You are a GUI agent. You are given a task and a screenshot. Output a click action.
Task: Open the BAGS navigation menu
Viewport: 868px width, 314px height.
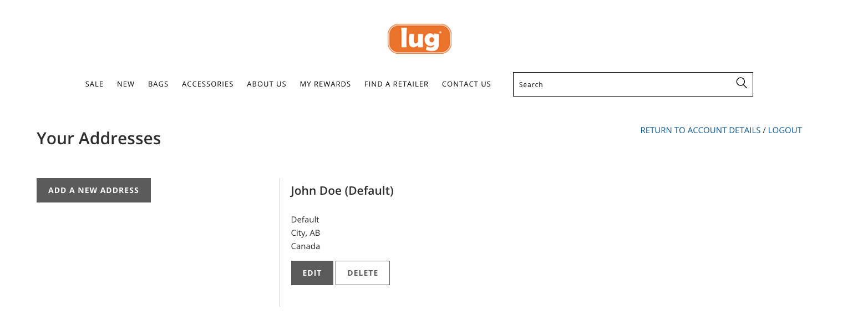click(x=158, y=84)
